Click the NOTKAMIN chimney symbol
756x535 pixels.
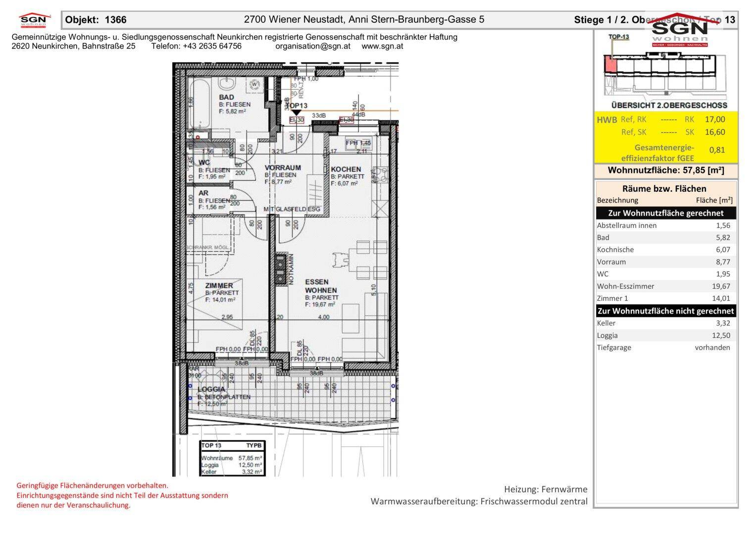point(281,269)
